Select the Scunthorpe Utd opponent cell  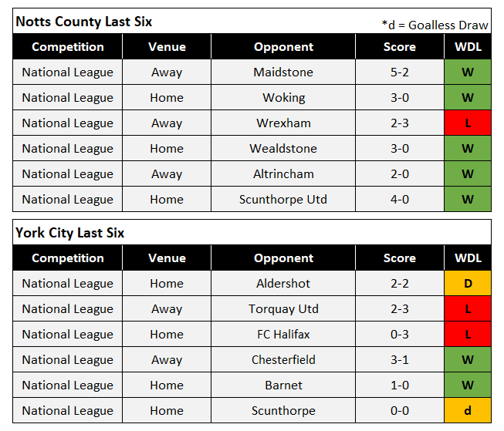(x=283, y=200)
